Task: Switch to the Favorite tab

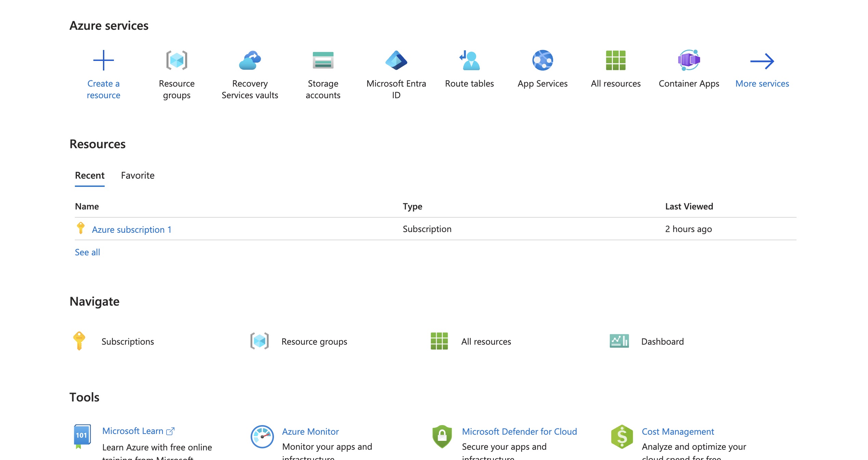Action: 137,176
